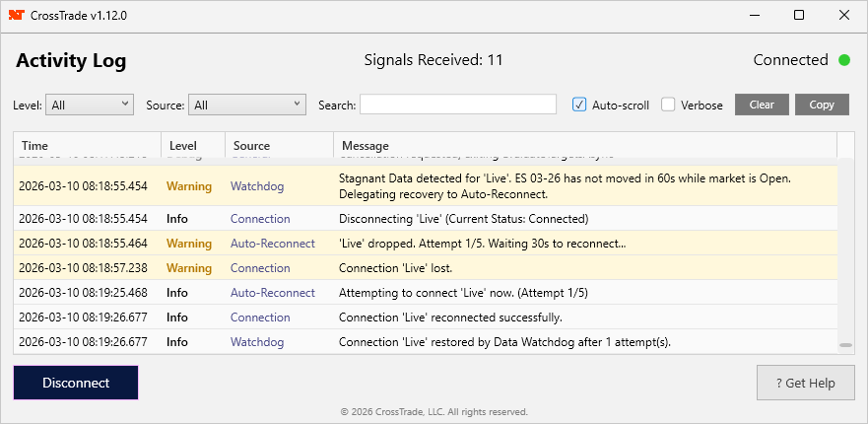Click the CrossTrade app logo icon

pos(16,15)
